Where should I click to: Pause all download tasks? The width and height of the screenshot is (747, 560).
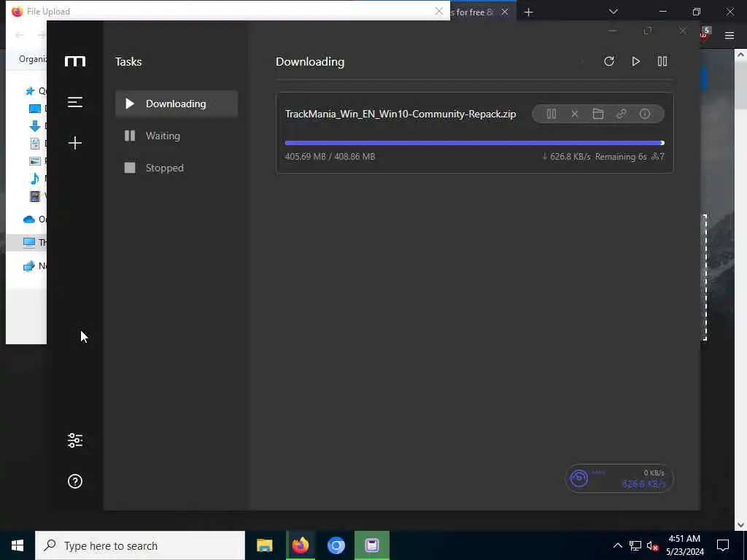click(x=662, y=61)
